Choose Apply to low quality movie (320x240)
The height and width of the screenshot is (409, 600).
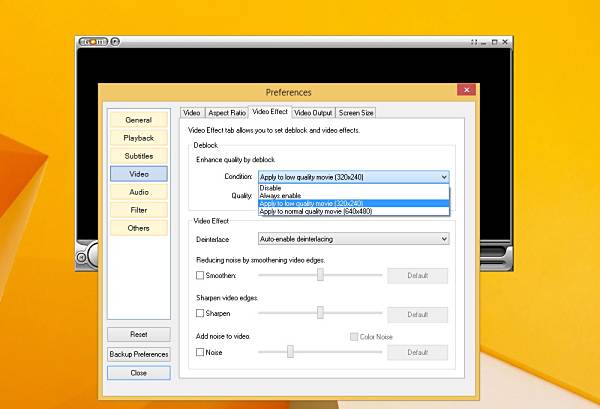[x=354, y=203]
